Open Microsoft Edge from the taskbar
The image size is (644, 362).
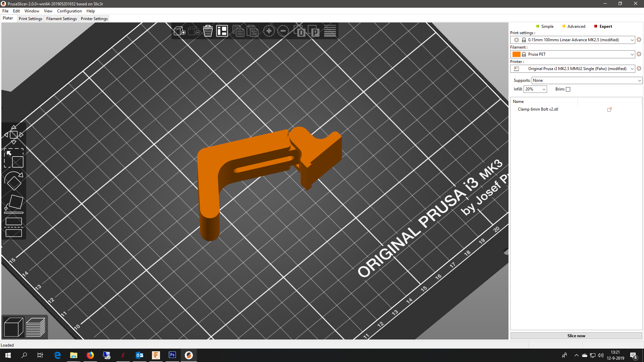(x=57, y=355)
